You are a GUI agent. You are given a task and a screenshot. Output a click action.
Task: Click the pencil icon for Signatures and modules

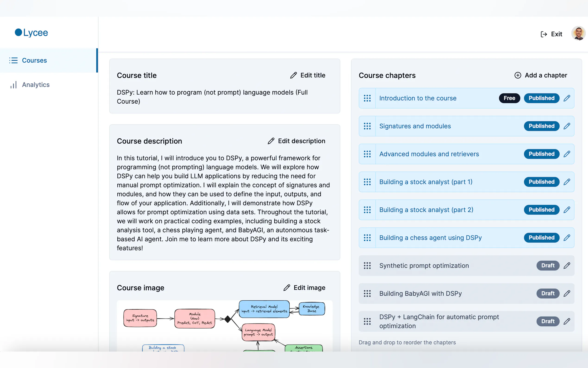(x=567, y=126)
